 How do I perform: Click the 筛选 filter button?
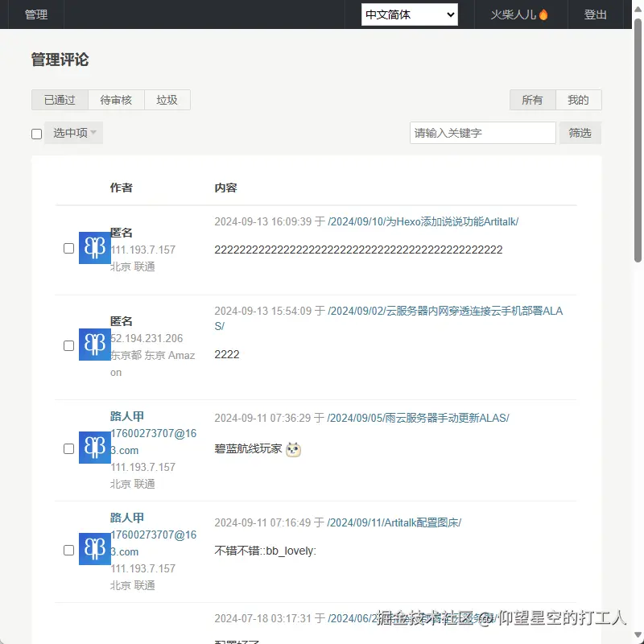[580, 133]
